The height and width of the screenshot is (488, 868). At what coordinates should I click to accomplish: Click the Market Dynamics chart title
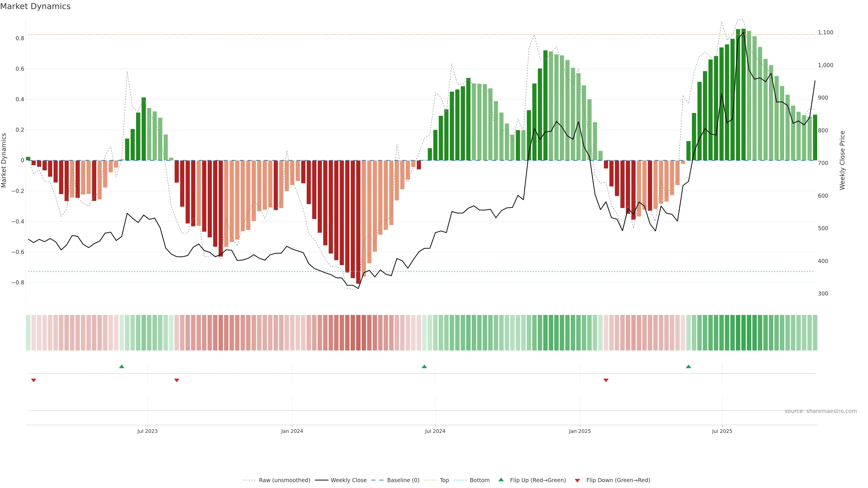35,6
